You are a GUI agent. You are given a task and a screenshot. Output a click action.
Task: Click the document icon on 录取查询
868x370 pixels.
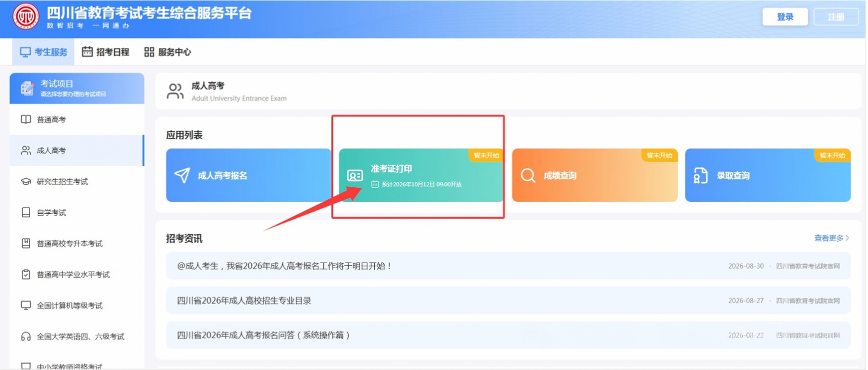pyautogui.click(x=701, y=175)
